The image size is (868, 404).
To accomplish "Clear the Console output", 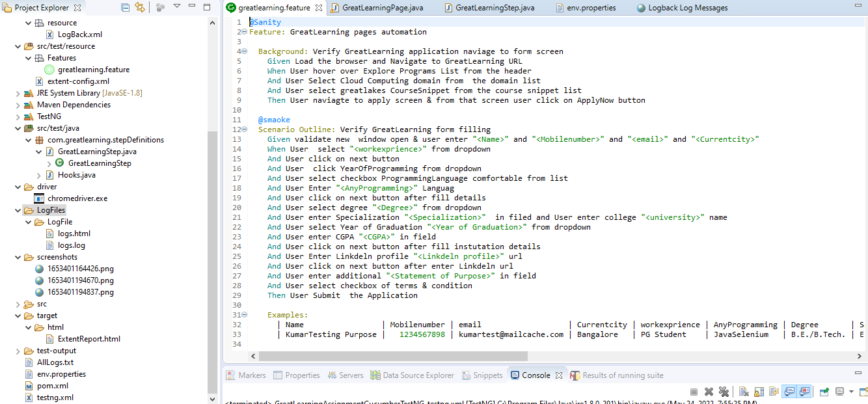I will click(x=744, y=391).
